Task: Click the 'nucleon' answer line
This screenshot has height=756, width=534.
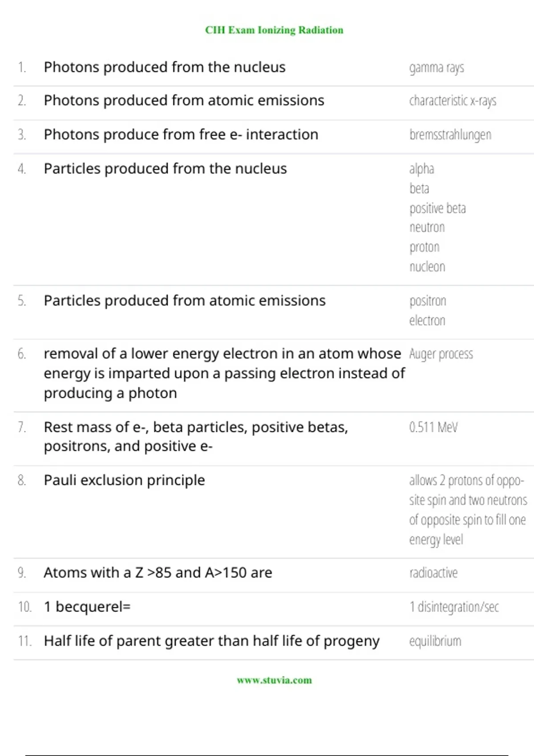Action: click(x=427, y=267)
